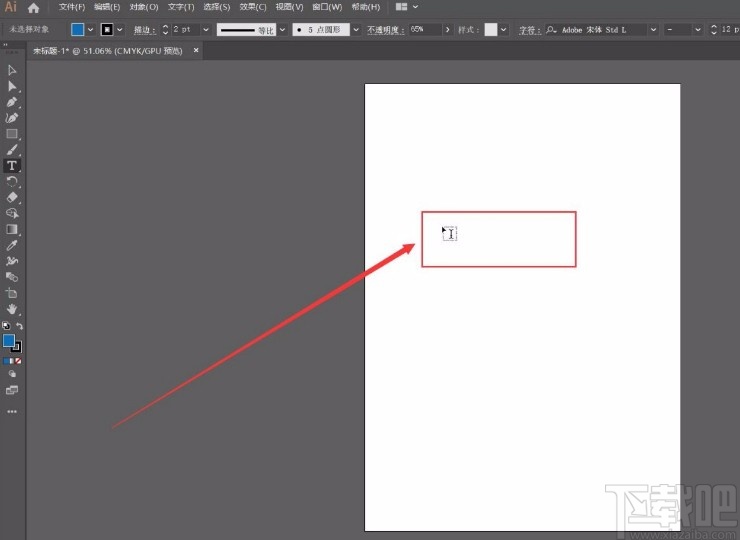Open the 5 点圆形 brush definition dropdown
The width and height of the screenshot is (740, 540).
pyautogui.click(x=356, y=30)
